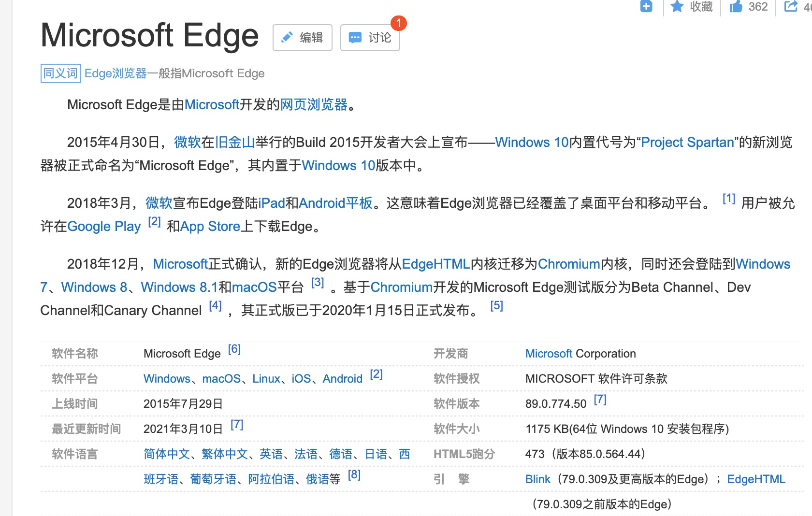
Task: Open the Blink engine link
Action: 537,479
